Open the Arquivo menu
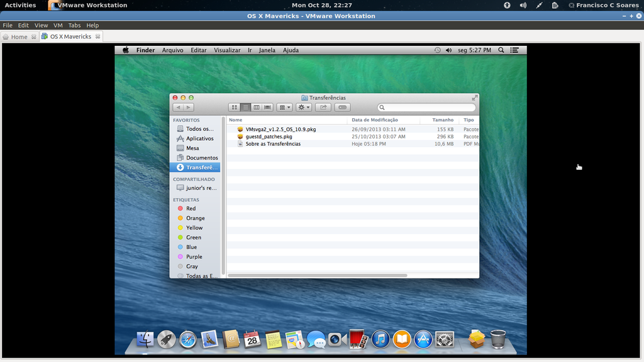The height and width of the screenshot is (362, 644). tap(172, 50)
